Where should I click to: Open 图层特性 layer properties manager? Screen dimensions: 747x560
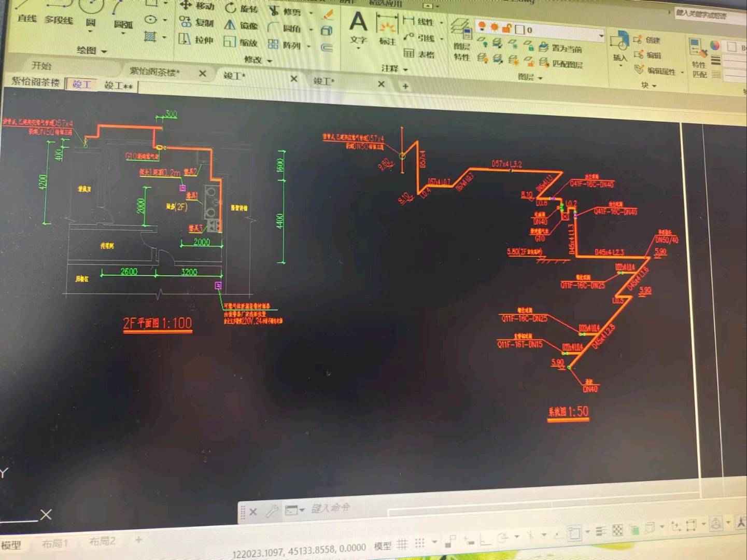[461, 39]
